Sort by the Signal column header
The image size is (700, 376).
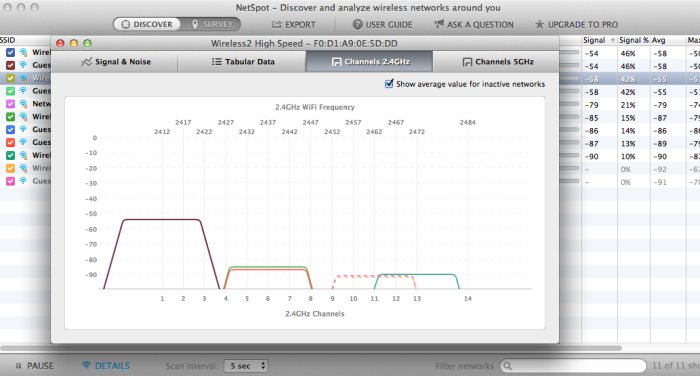599,40
